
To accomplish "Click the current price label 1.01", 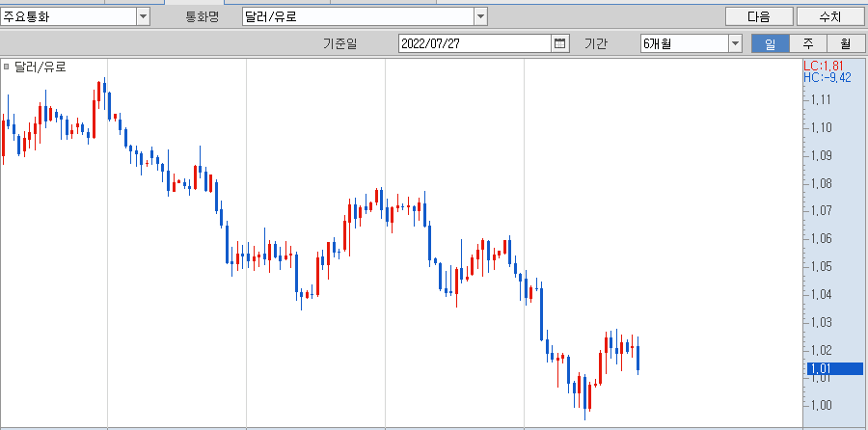I will coord(835,368).
